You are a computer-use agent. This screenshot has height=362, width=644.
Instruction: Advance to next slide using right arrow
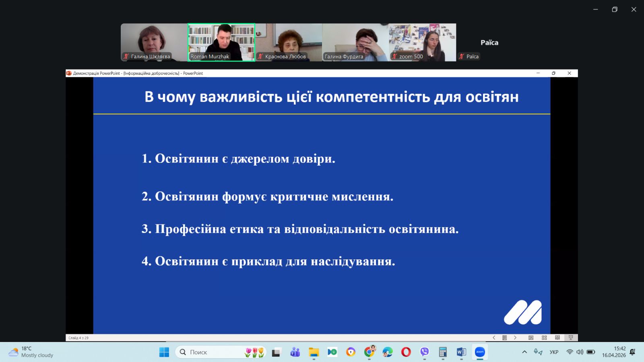point(515,338)
